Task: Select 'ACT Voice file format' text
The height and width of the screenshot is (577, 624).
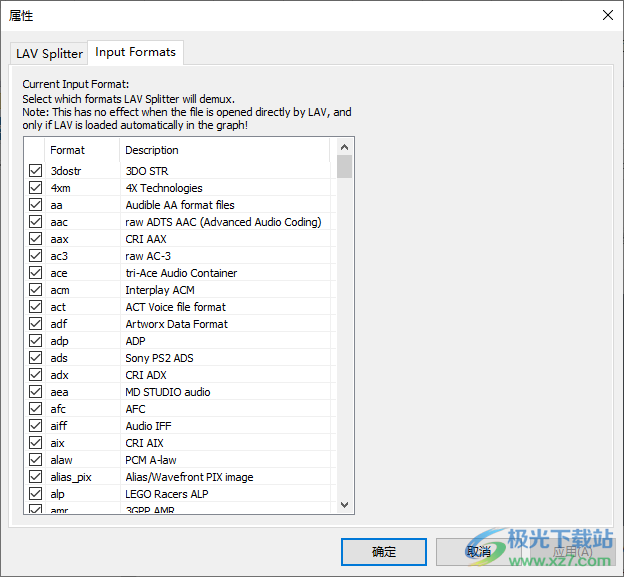Action: tap(176, 307)
